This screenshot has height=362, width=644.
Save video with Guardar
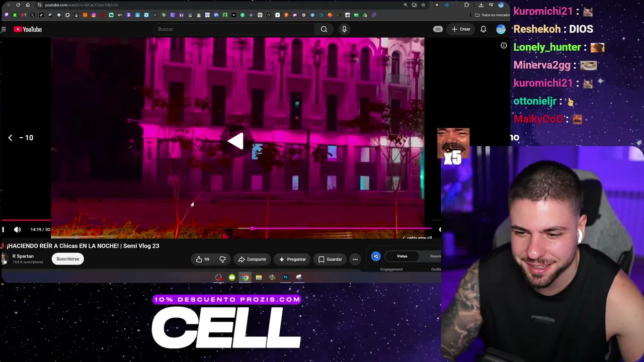(x=330, y=259)
